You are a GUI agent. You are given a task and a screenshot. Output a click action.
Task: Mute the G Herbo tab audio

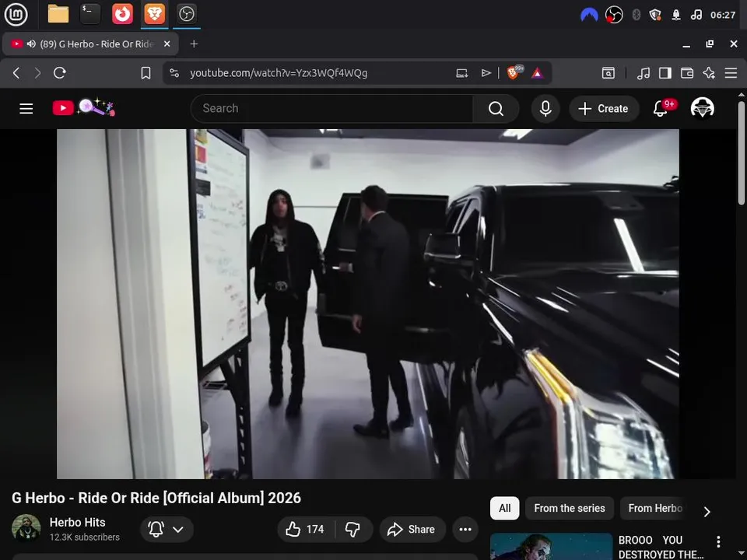(31, 44)
